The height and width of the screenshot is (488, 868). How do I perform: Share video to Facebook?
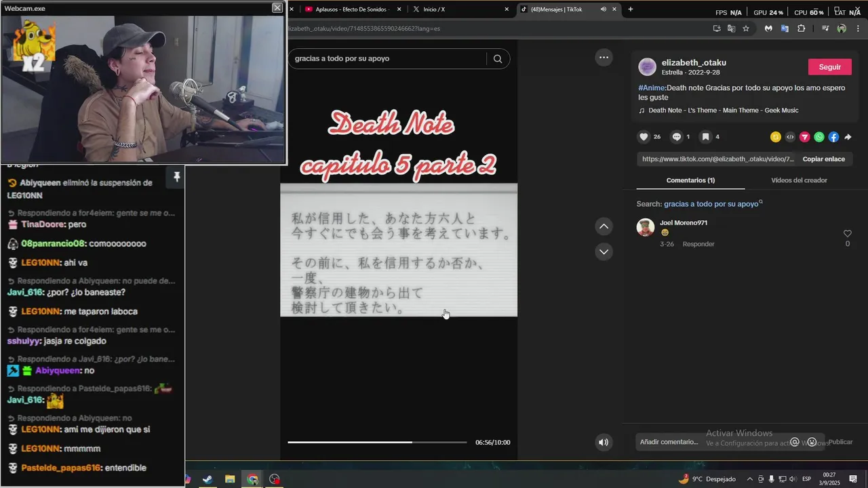coord(833,137)
